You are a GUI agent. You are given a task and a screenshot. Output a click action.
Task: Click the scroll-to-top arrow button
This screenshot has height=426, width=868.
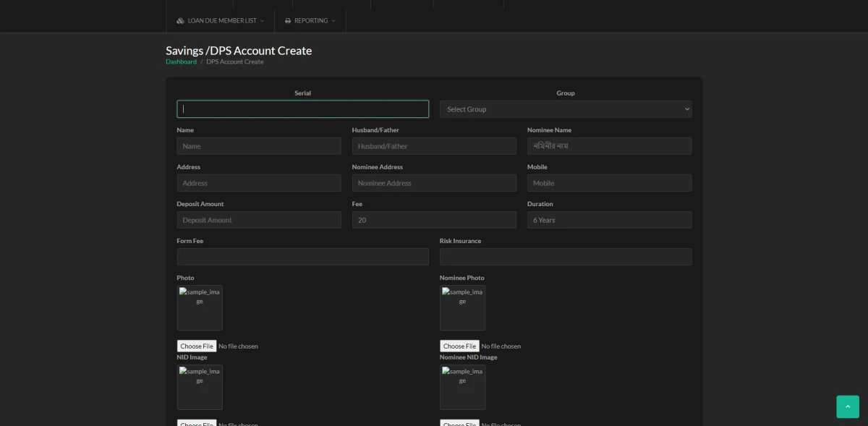pos(848,406)
